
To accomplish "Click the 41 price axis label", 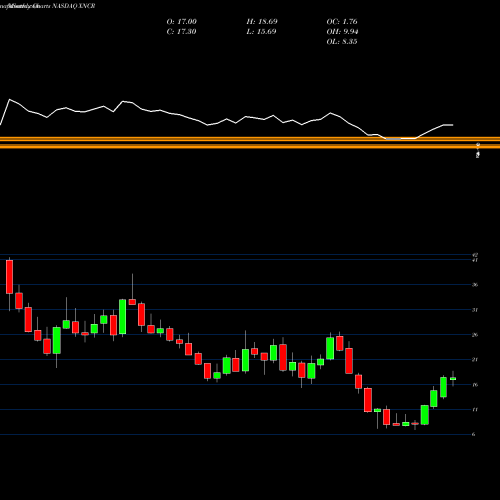I will click(x=475, y=260).
